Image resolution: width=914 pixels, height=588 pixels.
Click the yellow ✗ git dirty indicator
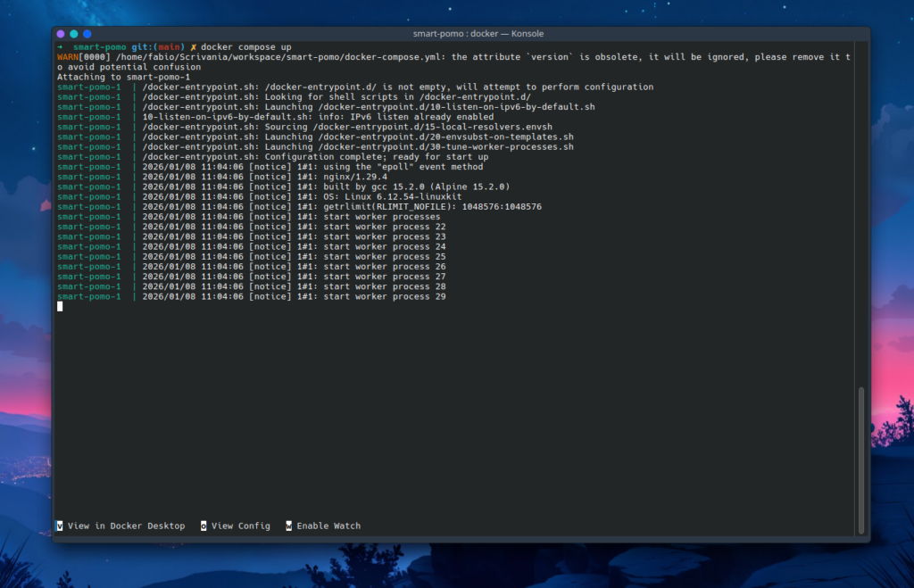pos(193,46)
